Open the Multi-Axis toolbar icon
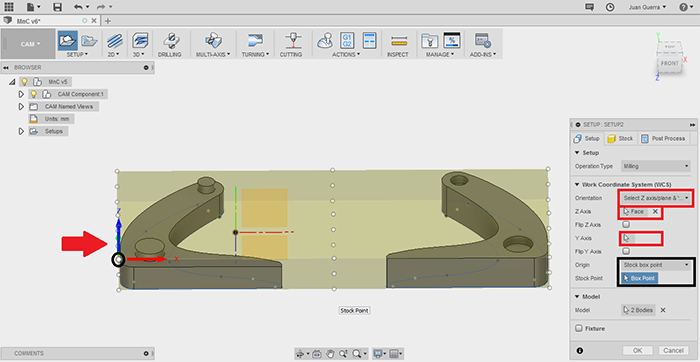This screenshot has width=700, height=362. point(212,41)
